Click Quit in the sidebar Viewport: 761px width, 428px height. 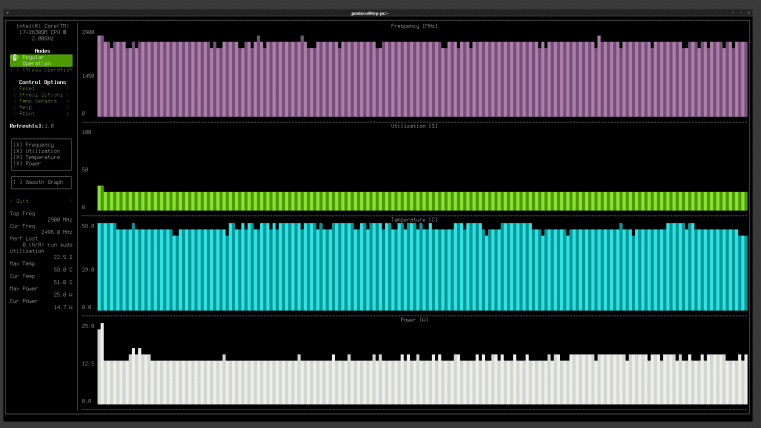[x=23, y=201]
